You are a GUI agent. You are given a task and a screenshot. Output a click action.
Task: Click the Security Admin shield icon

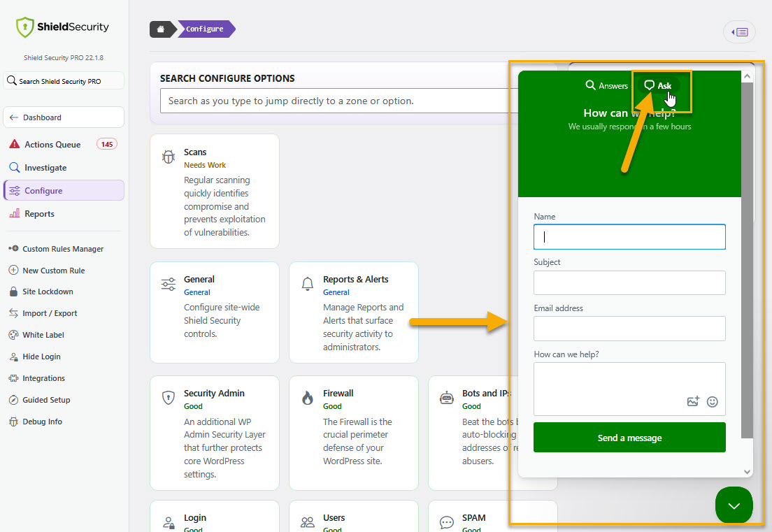coord(169,398)
